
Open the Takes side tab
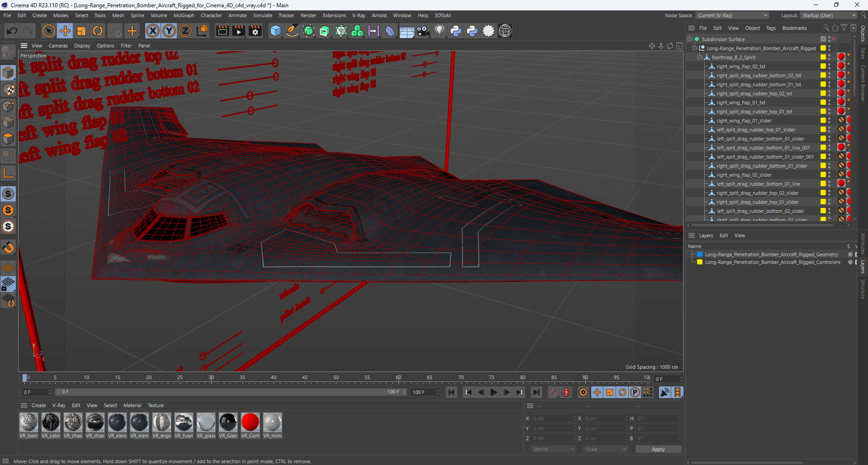tap(863, 53)
